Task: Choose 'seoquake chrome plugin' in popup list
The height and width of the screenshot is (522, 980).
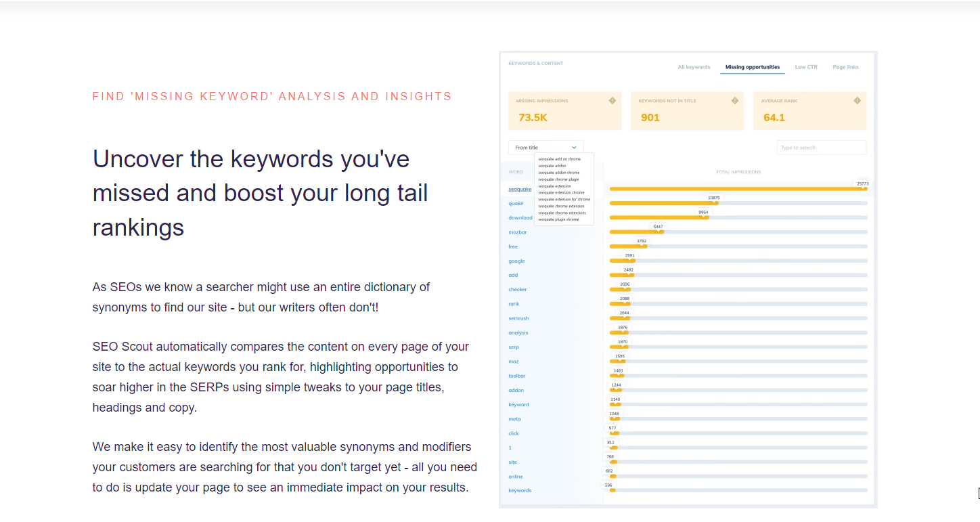Action: 558,179
